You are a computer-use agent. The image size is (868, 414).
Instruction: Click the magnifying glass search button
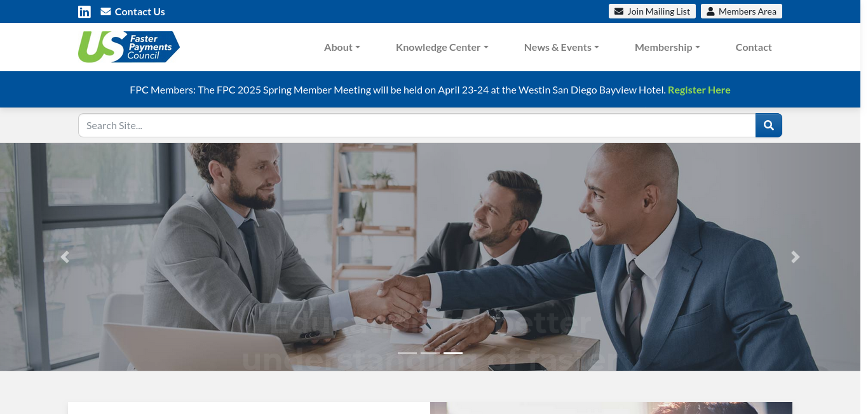tap(769, 125)
